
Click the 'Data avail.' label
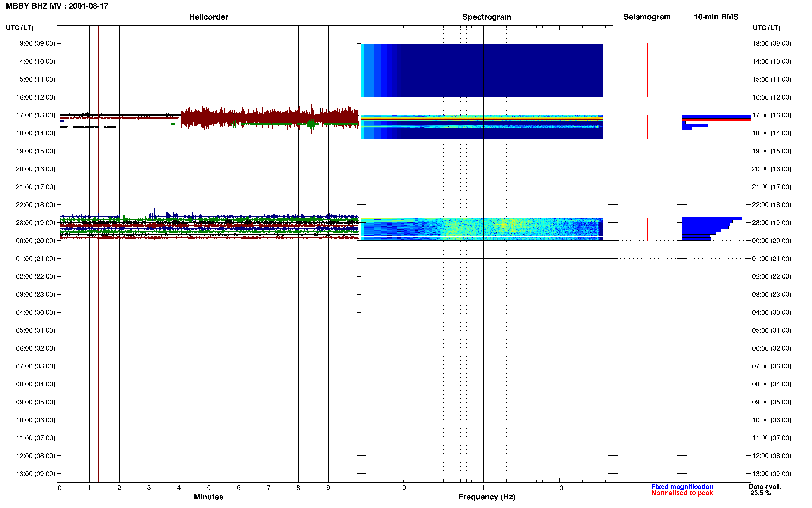(765, 486)
